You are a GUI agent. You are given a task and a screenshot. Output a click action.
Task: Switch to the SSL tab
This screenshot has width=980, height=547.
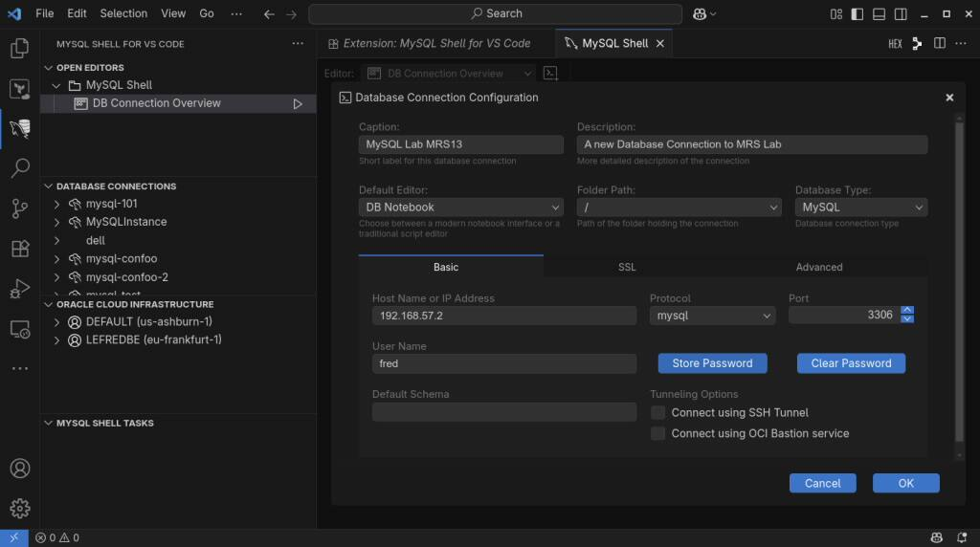pyautogui.click(x=627, y=267)
